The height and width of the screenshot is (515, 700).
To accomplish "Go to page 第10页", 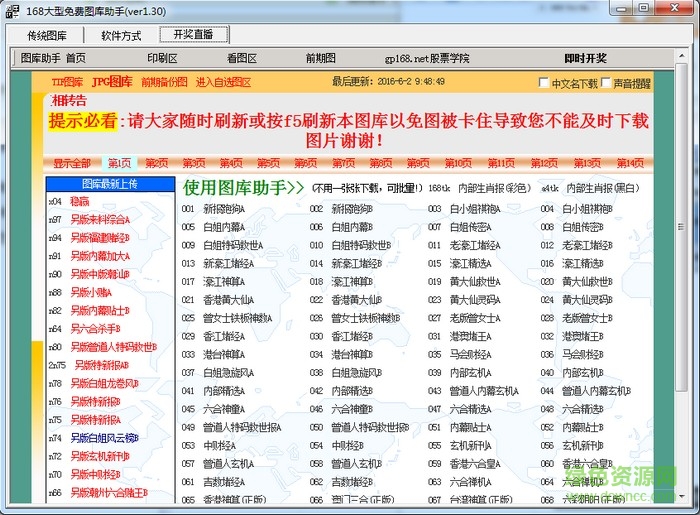I will pyautogui.click(x=458, y=163).
